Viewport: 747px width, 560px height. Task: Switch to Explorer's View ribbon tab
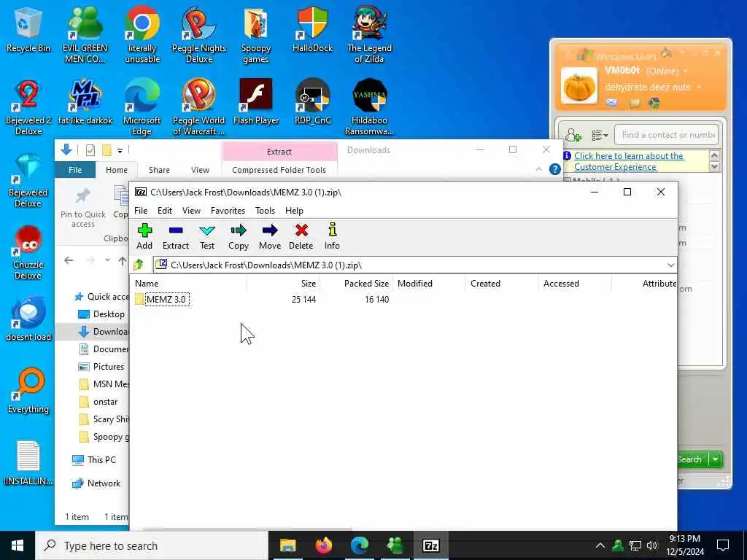point(200,170)
